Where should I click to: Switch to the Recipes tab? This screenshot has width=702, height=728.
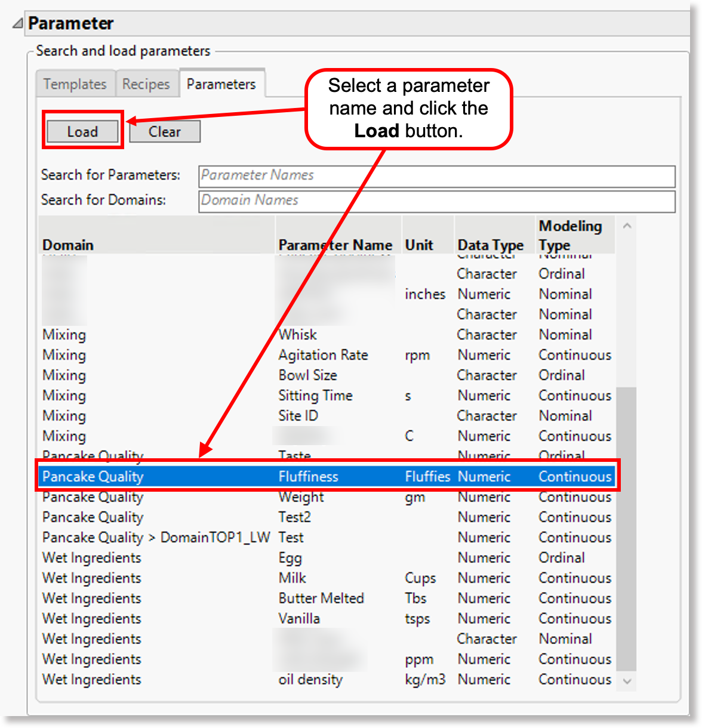point(146,84)
